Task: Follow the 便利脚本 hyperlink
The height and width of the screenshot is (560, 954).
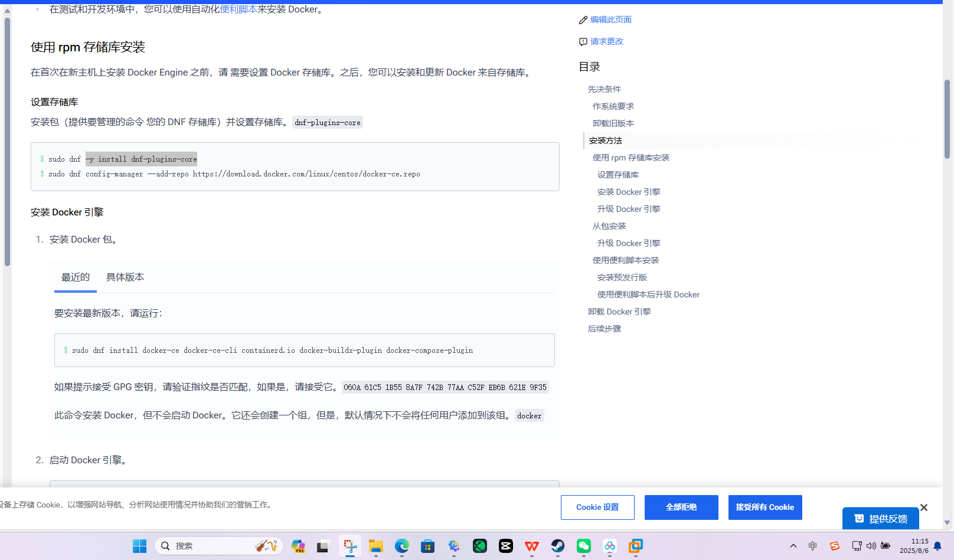Action: (238, 9)
